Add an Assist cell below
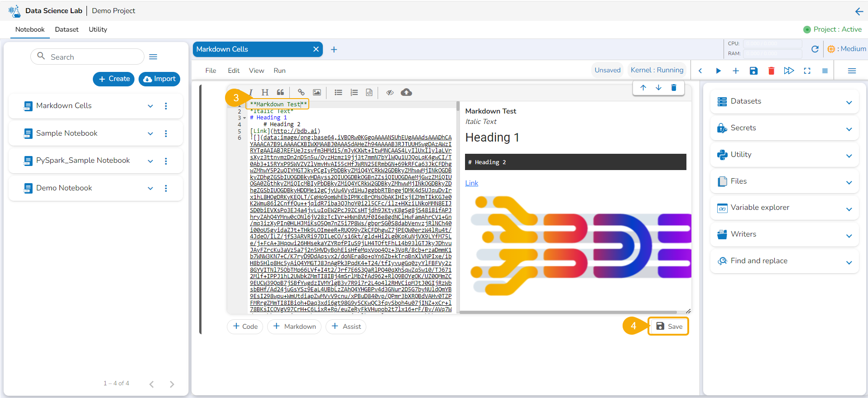This screenshot has height=398, width=868. [346, 327]
